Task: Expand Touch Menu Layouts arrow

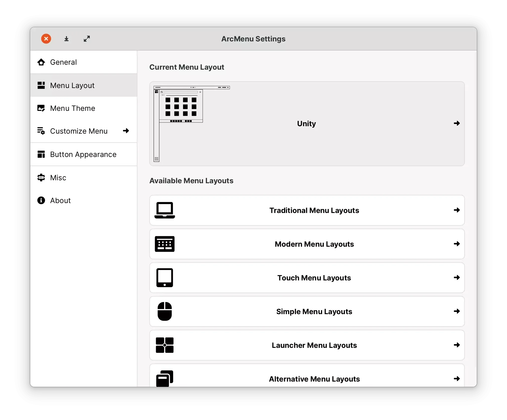Action: click(x=457, y=277)
